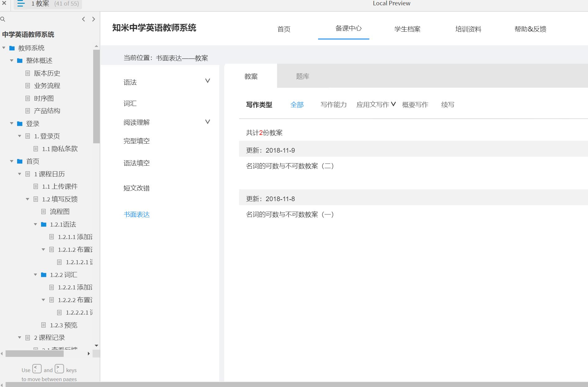Open 1.2.2.2 布置 page in sitemap
Screen dimensions: 588x387
[75, 300]
